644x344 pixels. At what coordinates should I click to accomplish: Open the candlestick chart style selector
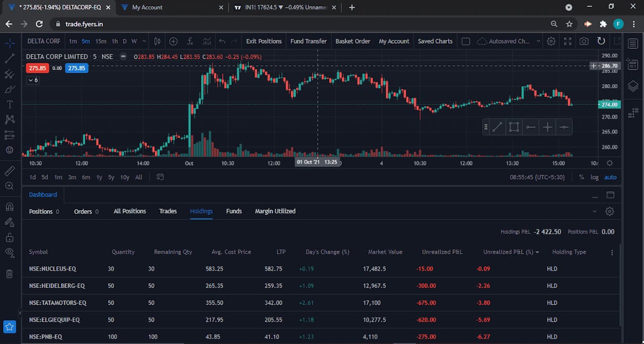pyautogui.click(x=157, y=41)
